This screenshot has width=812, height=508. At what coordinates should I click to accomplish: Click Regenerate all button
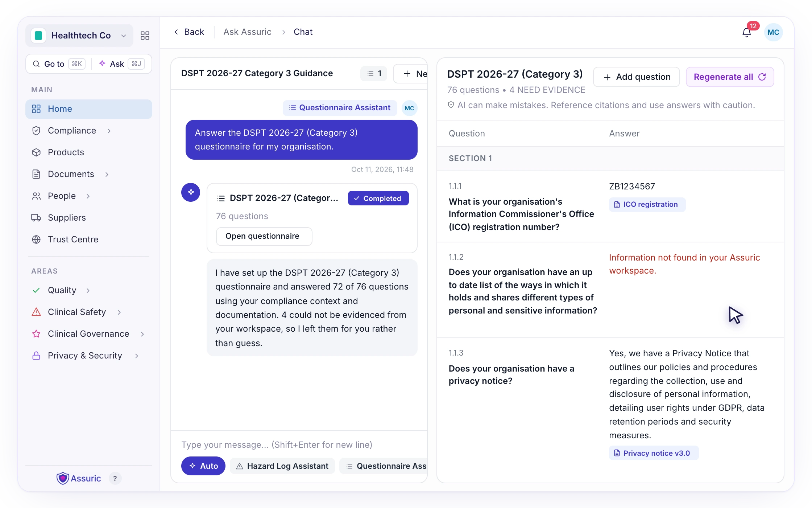[730, 77]
